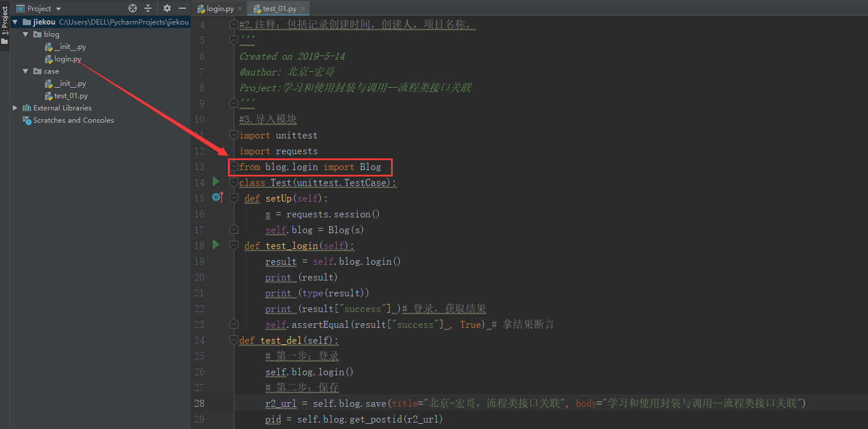Viewport: 868px width, 429px height.
Task: Click the override marker icon beside setUp
Action: pos(217,198)
